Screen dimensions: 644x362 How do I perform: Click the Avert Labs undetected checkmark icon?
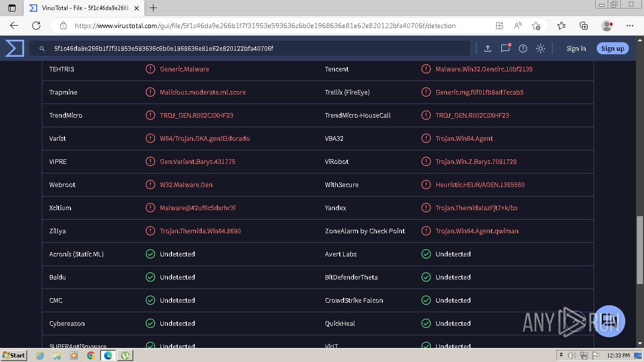pos(426,254)
